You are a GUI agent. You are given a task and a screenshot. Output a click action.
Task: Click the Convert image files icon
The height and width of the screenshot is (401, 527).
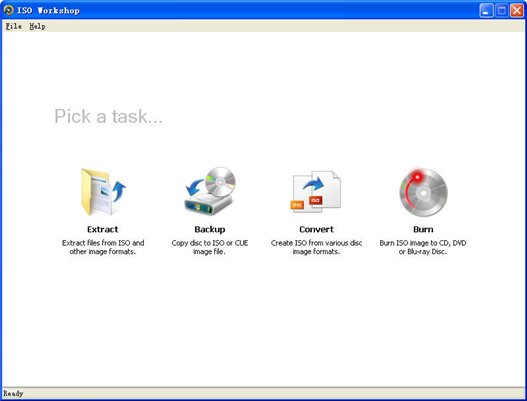pyautogui.click(x=316, y=191)
